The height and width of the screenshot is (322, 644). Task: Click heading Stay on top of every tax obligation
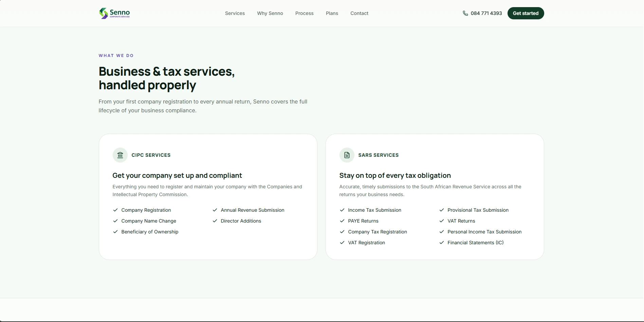[x=395, y=175]
